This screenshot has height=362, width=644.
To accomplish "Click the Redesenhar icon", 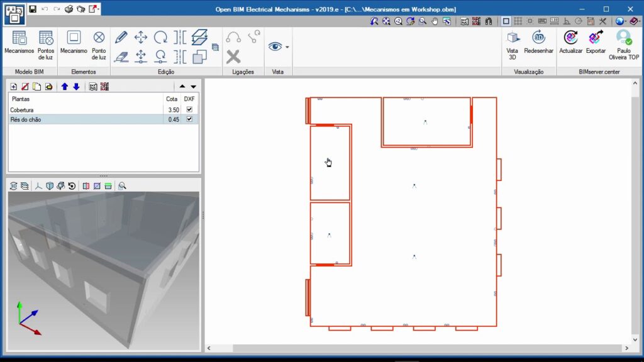I will click(538, 43).
